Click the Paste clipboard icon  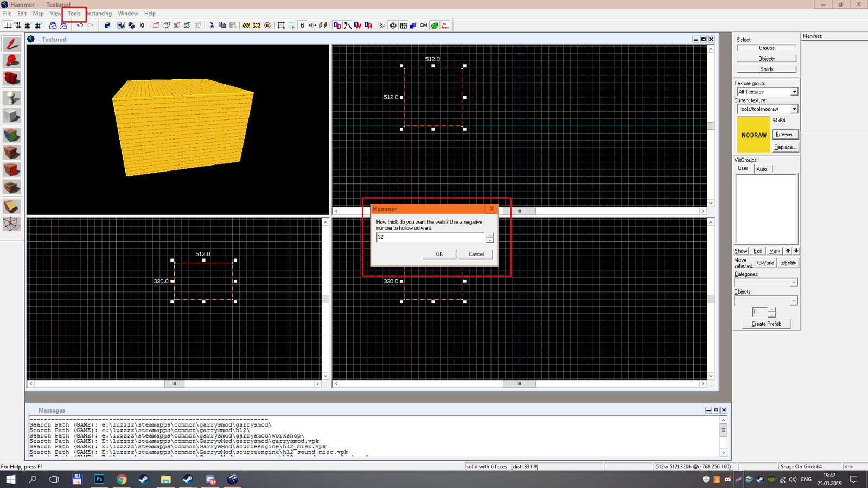click(233, 25)
